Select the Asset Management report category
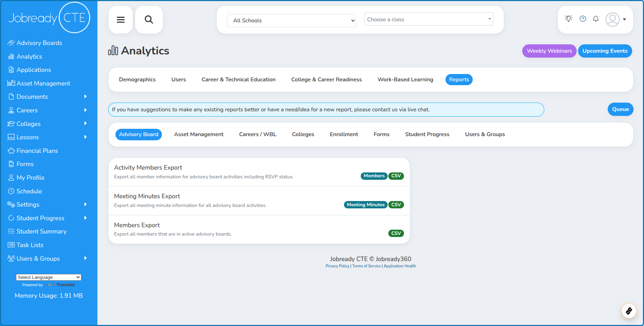 click(x=199, y=134)
